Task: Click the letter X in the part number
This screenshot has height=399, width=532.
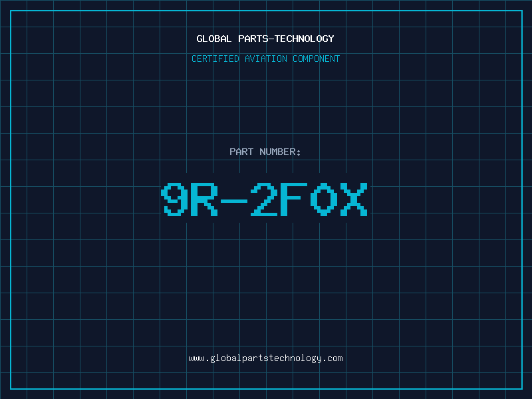Action: 354,199
